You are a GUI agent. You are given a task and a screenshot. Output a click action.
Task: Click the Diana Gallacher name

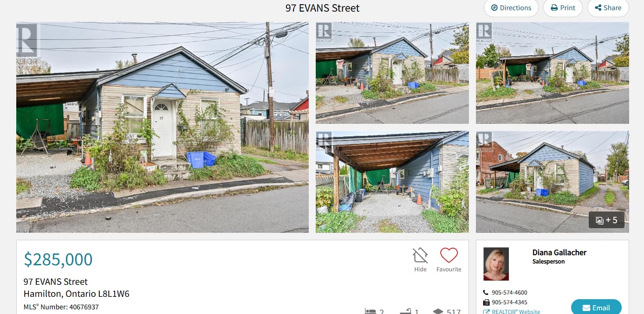559,252
